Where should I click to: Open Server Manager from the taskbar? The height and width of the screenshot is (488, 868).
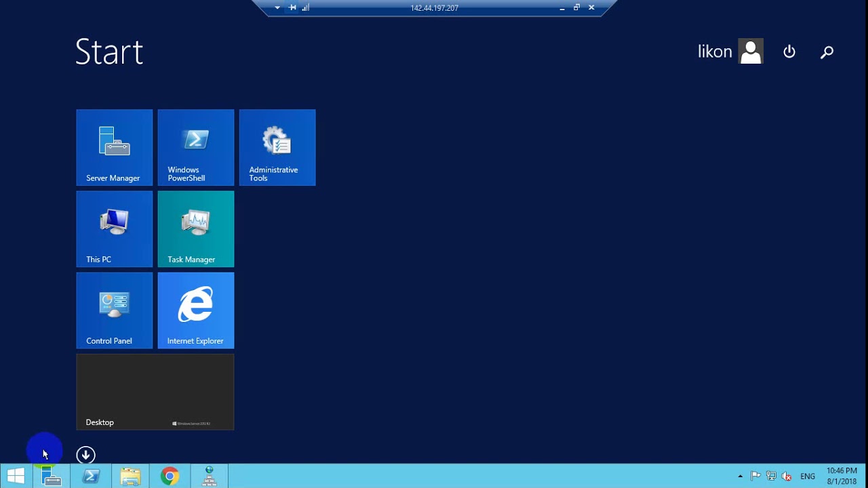[52, 476]
